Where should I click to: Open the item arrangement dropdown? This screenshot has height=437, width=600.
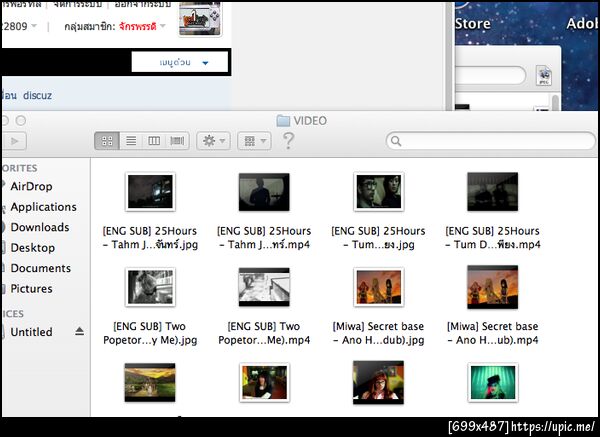(x=254, y=141)
